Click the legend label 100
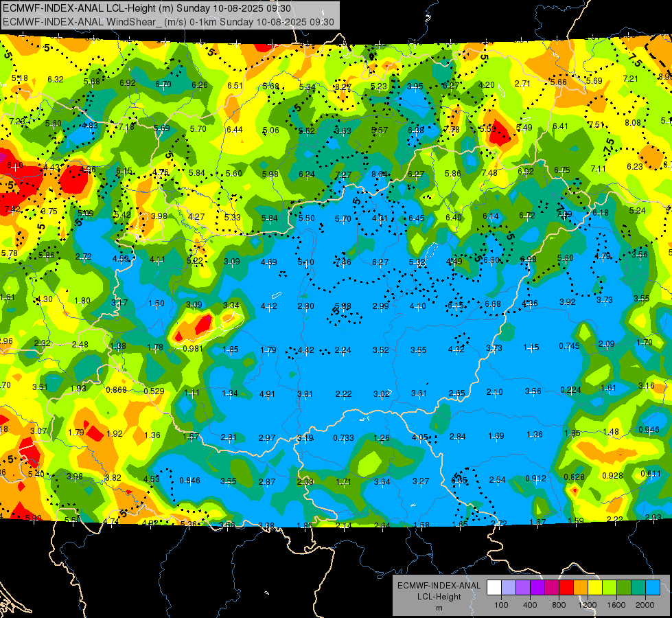 pos(501,605)
